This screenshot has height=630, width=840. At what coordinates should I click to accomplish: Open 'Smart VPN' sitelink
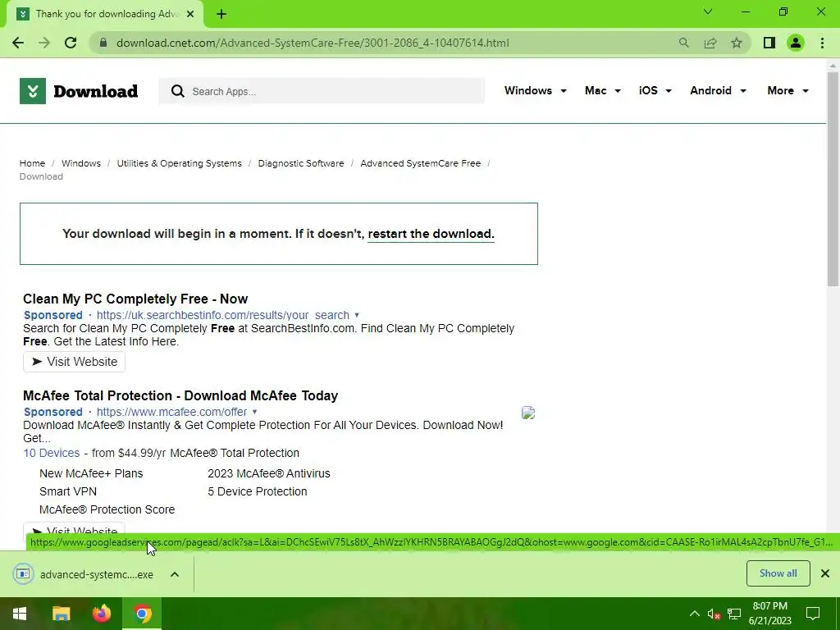pyautogui.click(x=68, y=492)
